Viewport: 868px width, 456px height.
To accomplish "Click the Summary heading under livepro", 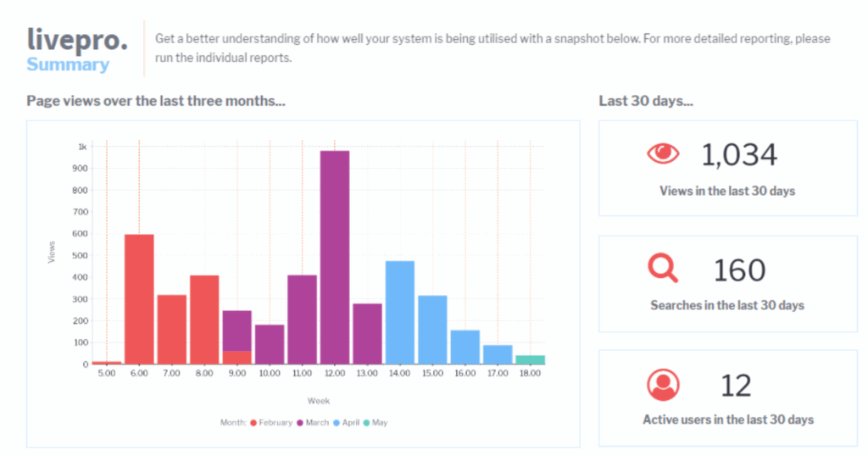I will (68, 64).
